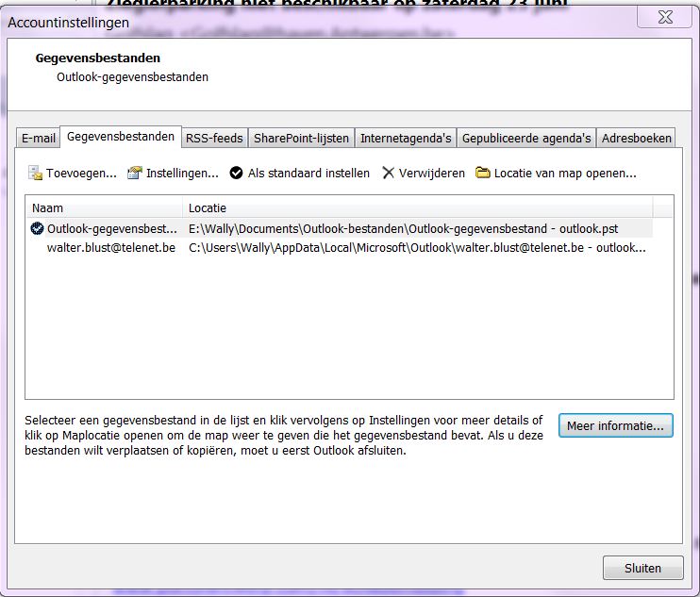Select the Gegevensbestanden tab
Image resolution: width=700 pixels, height=597 pixels.
(x=121, y=137)
